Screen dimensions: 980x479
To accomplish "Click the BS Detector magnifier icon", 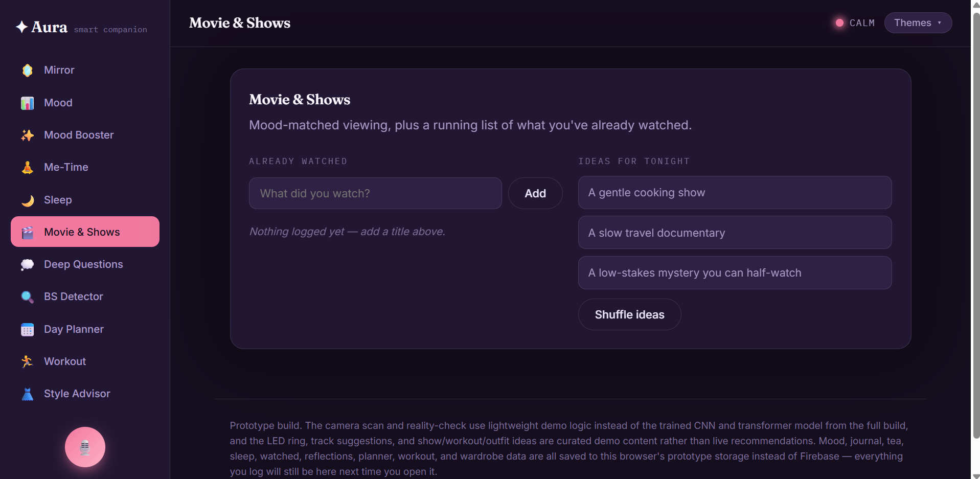I will [x=28, y=296].
